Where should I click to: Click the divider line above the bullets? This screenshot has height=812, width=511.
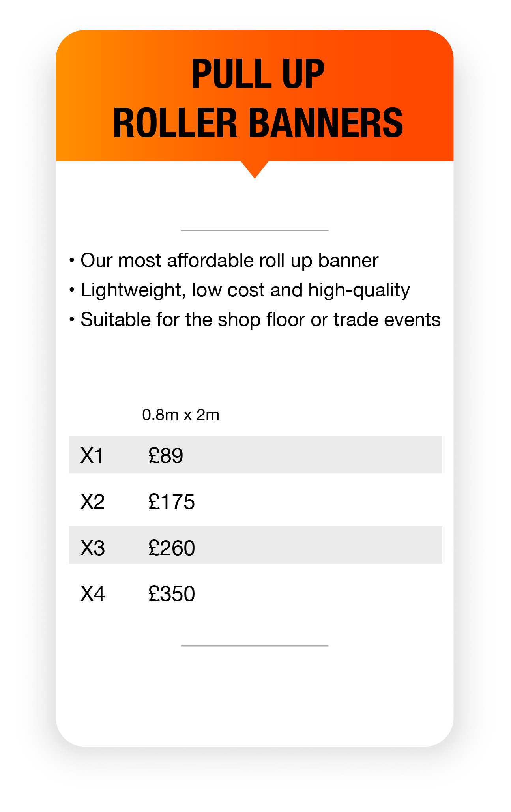click(255, 230)
